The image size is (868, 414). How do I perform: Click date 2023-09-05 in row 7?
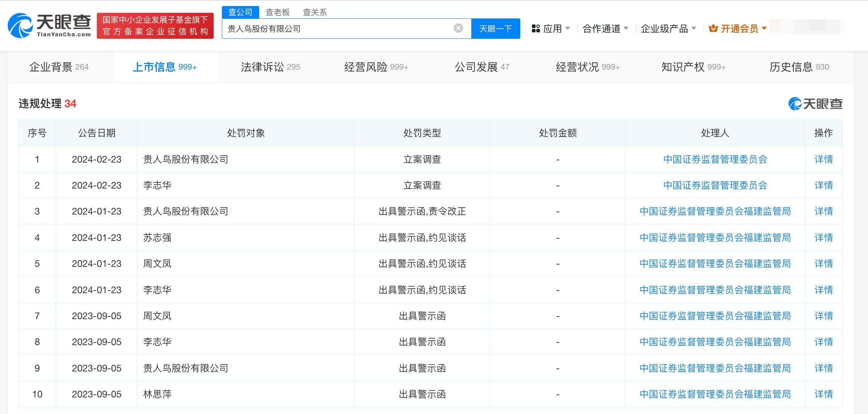[x=96, y=316]
